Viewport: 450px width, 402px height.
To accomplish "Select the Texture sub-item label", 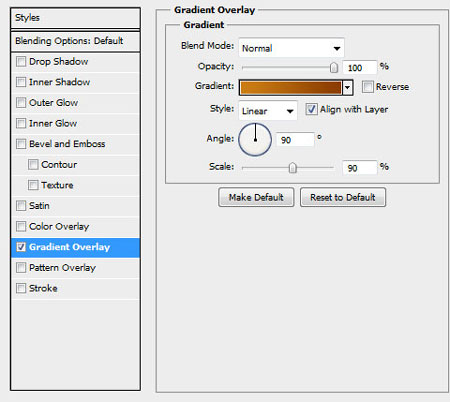I will tap(57, 185).
